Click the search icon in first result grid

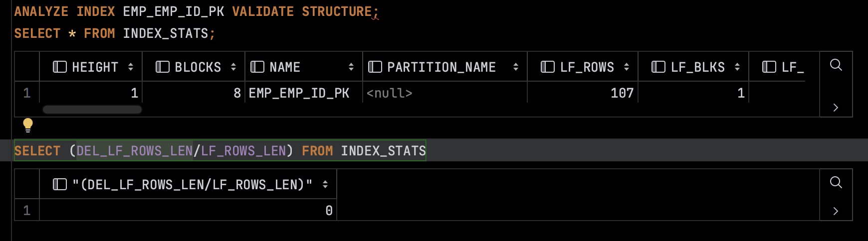[836, 65]
